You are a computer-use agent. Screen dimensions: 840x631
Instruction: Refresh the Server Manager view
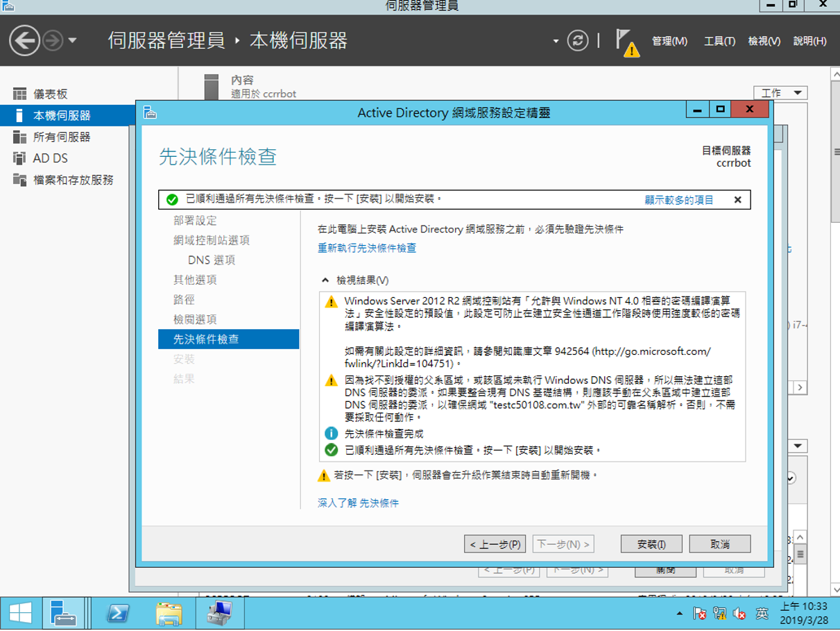[577, 40]
